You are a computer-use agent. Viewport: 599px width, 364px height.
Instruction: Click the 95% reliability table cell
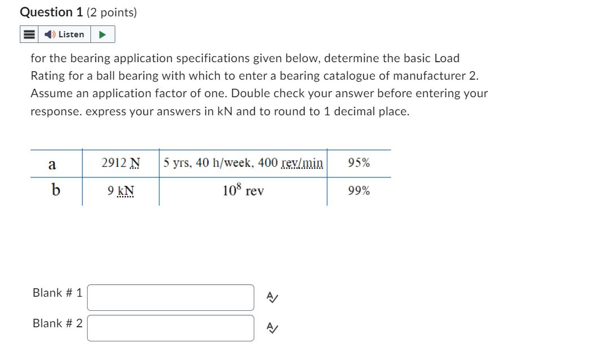pyautogui.click(x=358, y=163)
